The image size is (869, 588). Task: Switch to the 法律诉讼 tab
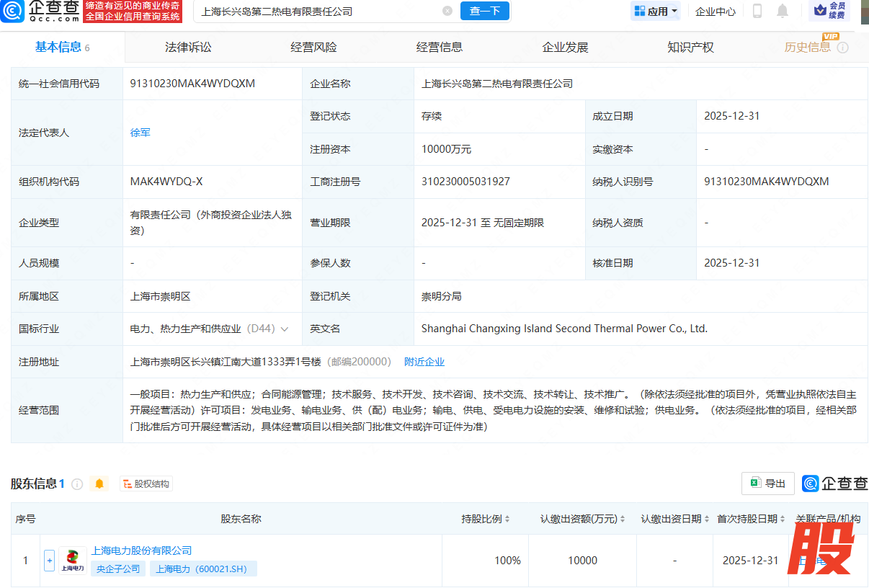pos(188,48)
